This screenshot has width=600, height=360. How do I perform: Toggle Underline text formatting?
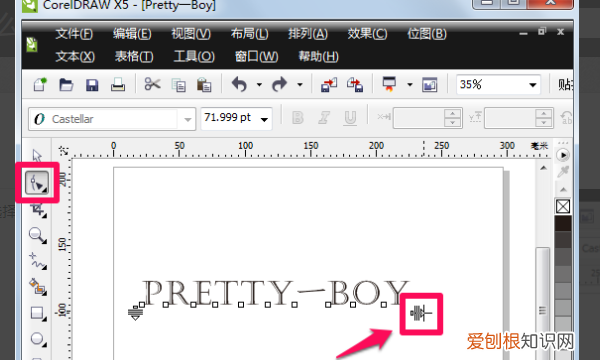pos(350,118)
